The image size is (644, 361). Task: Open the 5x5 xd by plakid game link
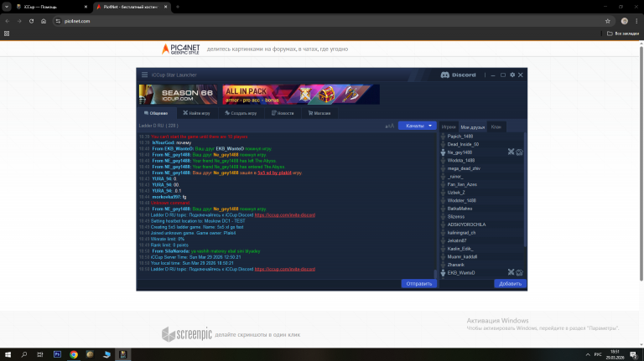click(274, 173)
